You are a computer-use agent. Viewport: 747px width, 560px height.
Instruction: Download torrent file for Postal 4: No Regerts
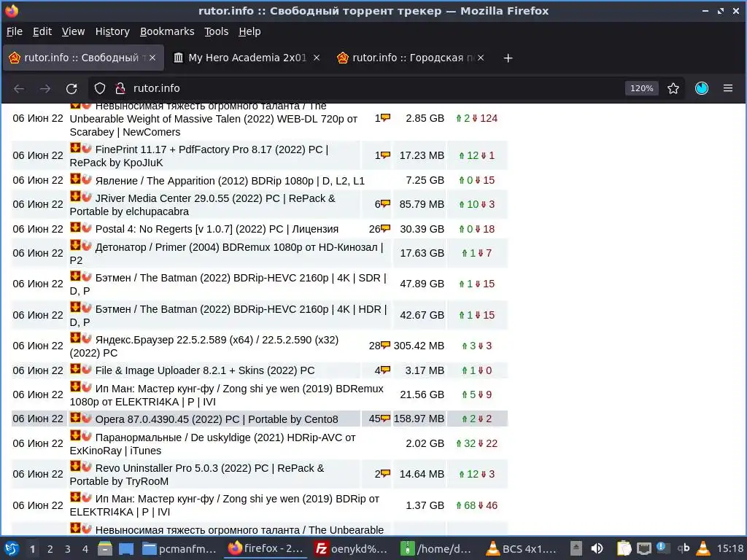[x=75, y=227]
